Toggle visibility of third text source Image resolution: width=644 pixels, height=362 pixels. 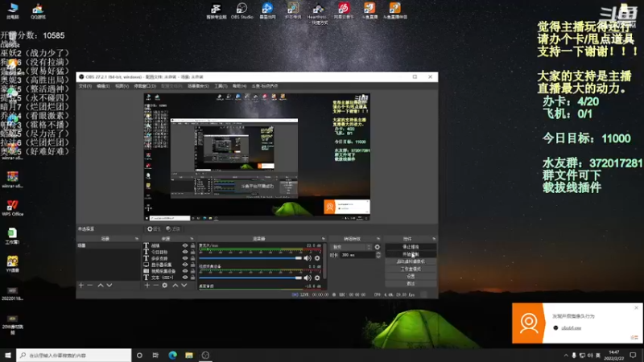[185, 258]
